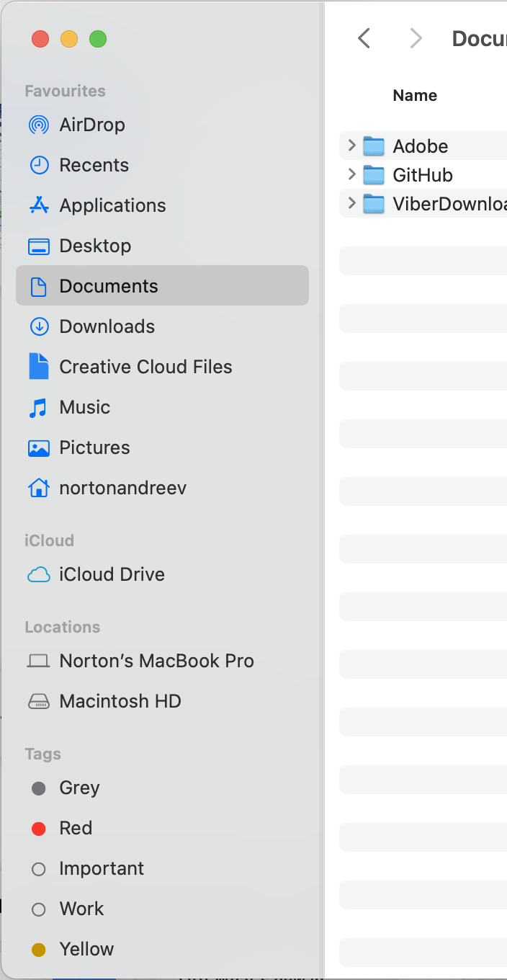Click the Applications sidebar icon
Viewport: 507px width, 980px height.
39,205
